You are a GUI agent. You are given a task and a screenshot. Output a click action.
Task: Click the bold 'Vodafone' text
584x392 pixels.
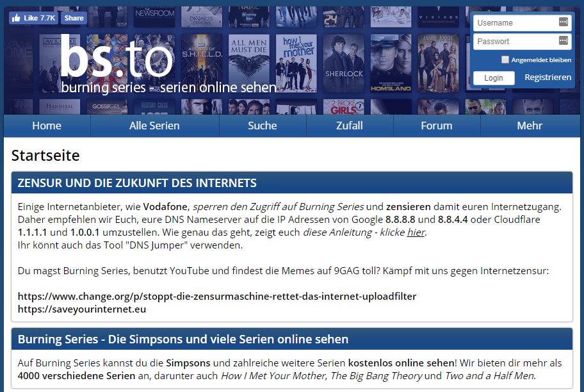[165, 207]
